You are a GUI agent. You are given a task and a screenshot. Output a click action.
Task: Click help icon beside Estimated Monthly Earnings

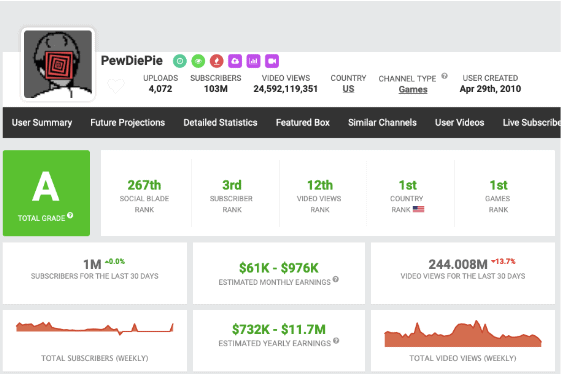pyautogui.click(x=336, y=279)
